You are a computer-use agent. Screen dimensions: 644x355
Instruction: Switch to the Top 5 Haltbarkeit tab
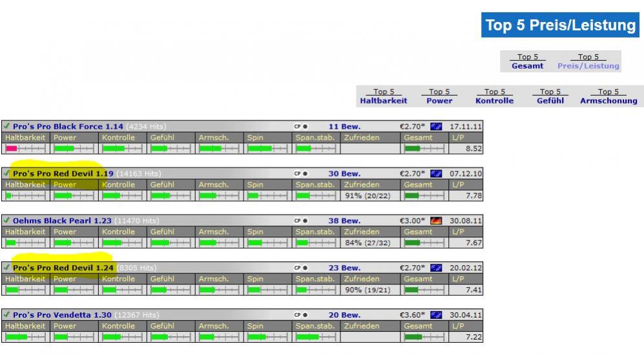coord(384,96)
